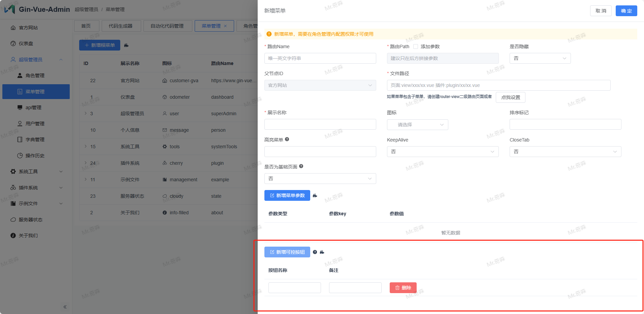Enable the 添加参数 checkbox

[416, 46]
